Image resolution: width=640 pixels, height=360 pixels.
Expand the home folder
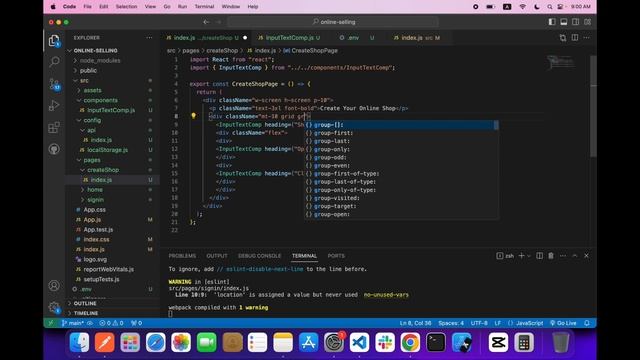(x=95, y=189)
